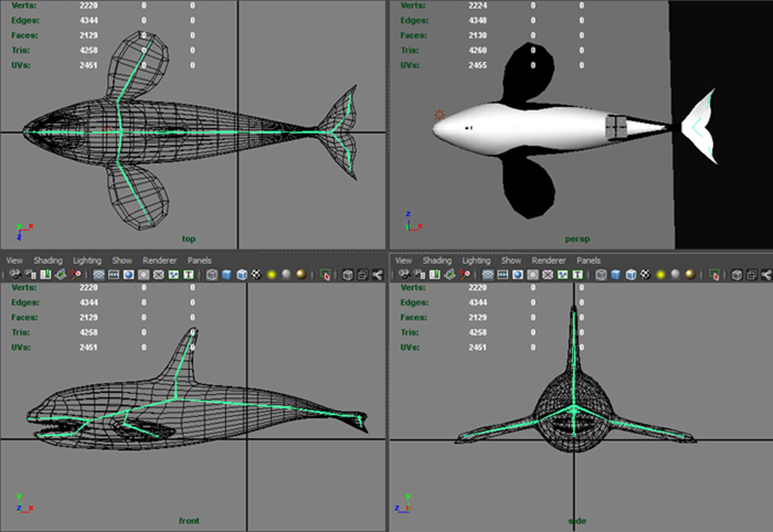Click Resolution Gate icon in side panel toolbar
The image size is (773, 532).
point(518,275)
